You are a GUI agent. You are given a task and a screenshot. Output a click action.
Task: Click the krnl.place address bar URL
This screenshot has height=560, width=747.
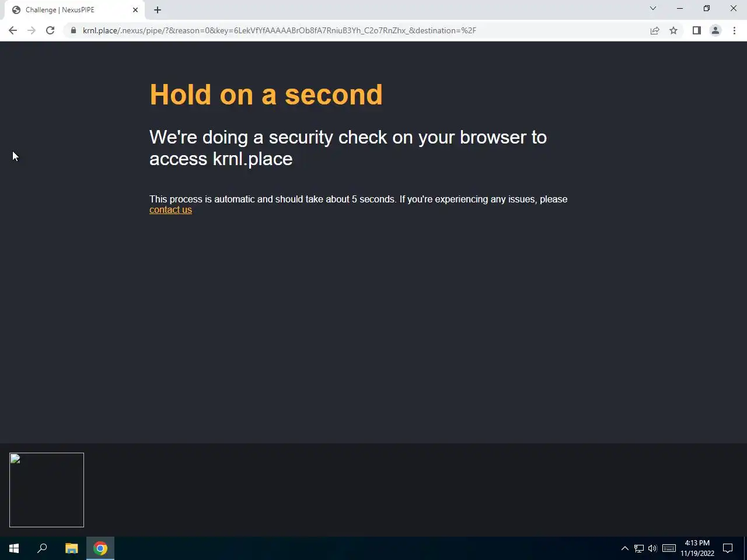pyautogui.click(x=279, y=30)
